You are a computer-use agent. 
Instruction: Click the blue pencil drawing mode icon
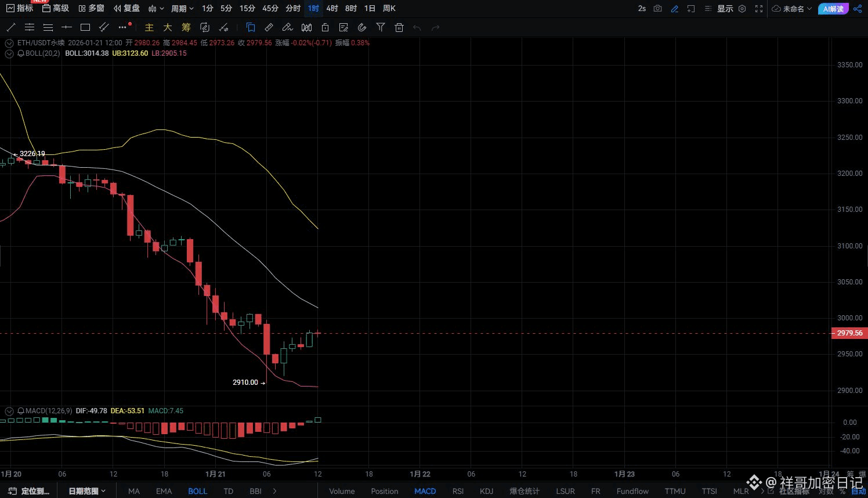pos(674,9)
